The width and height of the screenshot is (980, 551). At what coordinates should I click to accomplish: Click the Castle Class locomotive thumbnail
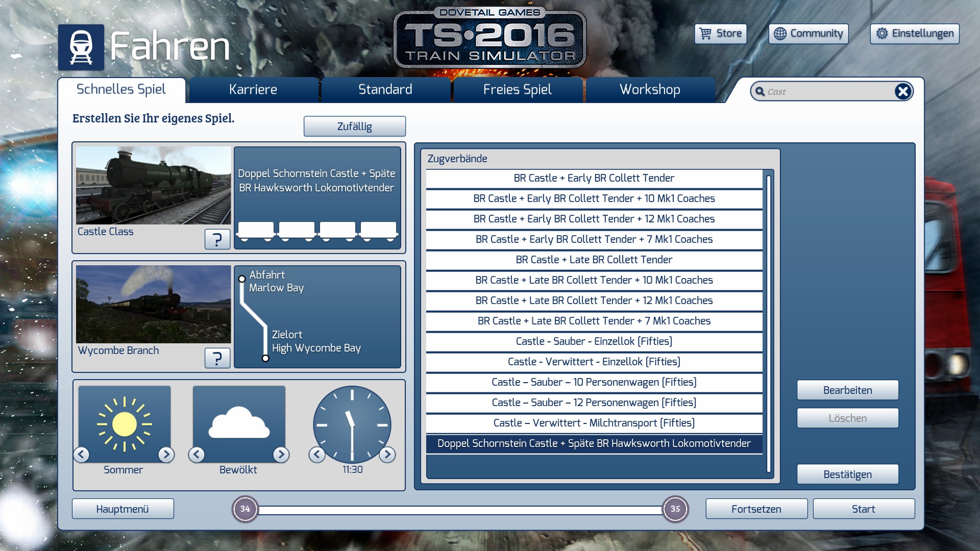(x=153, y=186)
